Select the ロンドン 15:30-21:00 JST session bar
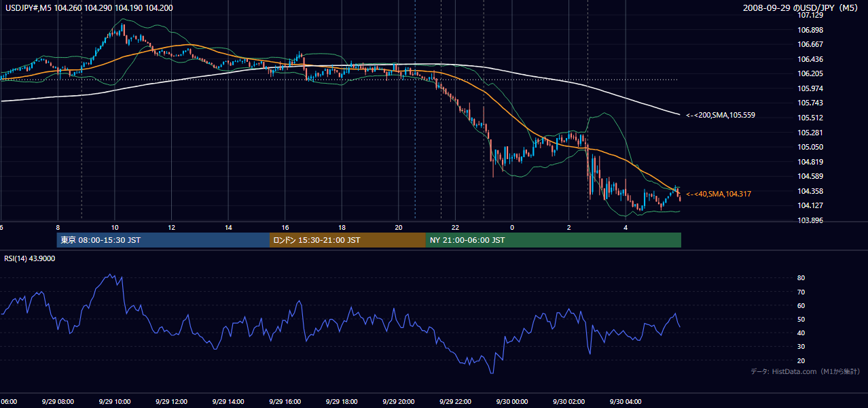868x408 pixels. pyautogui.click(x=348, y=240)
